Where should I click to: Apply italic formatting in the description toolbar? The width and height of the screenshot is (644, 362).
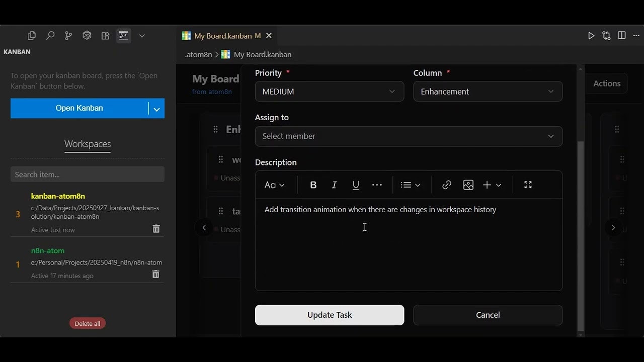334,185
